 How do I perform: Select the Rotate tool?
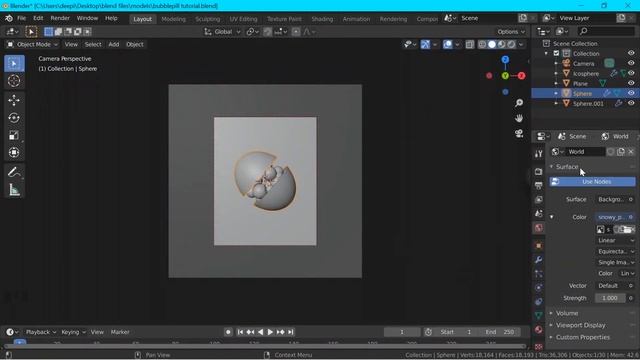[14, 118]
